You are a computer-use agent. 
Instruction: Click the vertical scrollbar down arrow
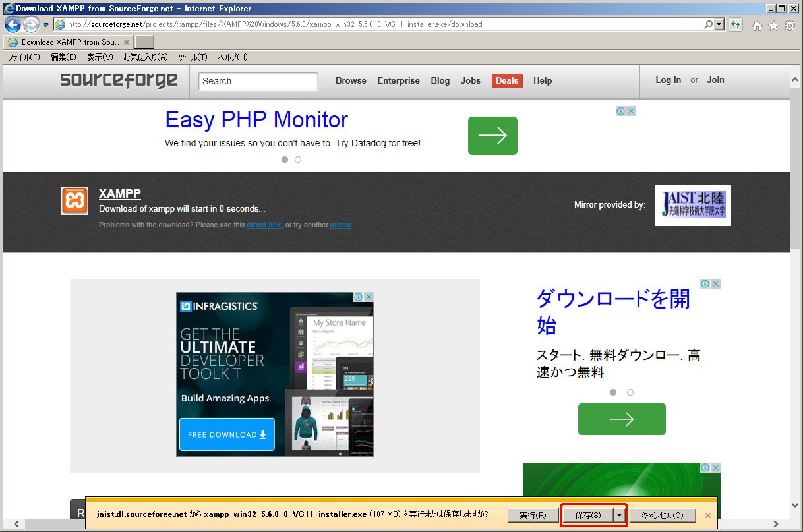[796, 505]
